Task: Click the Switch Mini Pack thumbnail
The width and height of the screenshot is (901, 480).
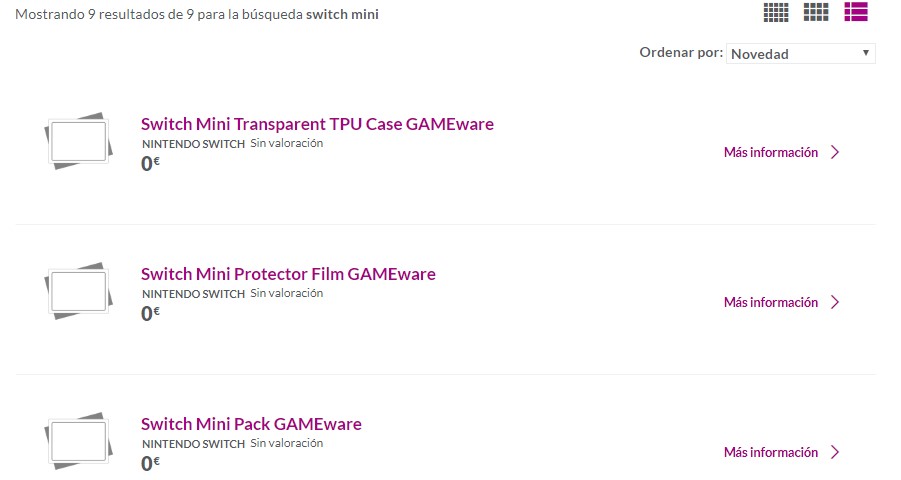Action: [x=76, y=443]
